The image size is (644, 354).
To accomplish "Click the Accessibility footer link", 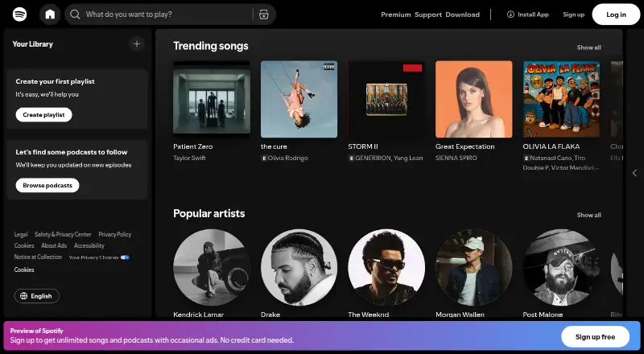I will (89, 245).
